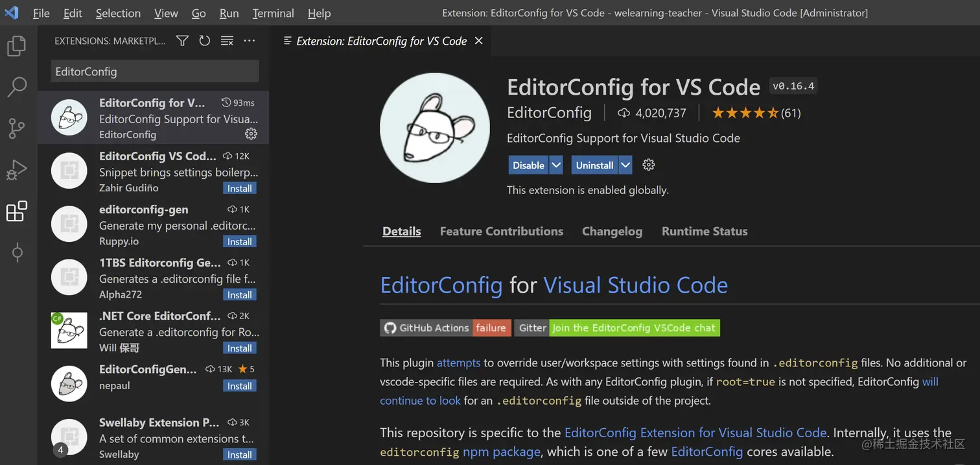Open the Edit menu

click(x=73, y=13)
